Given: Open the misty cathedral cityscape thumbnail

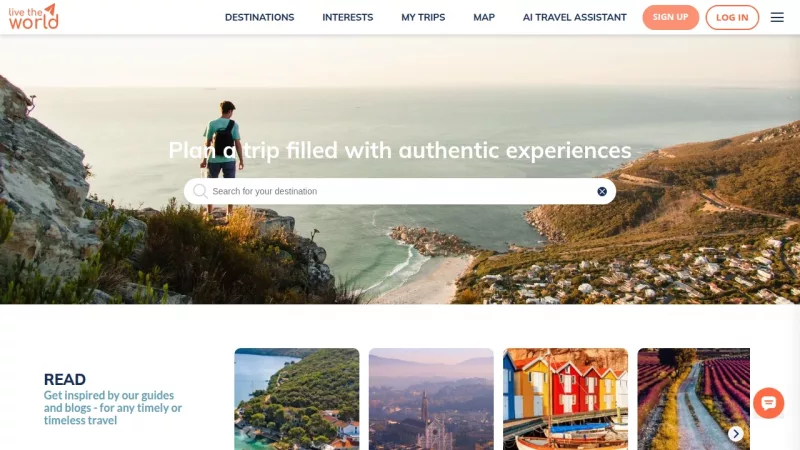Looking at the screenshot, I should [x=431, y=399].
